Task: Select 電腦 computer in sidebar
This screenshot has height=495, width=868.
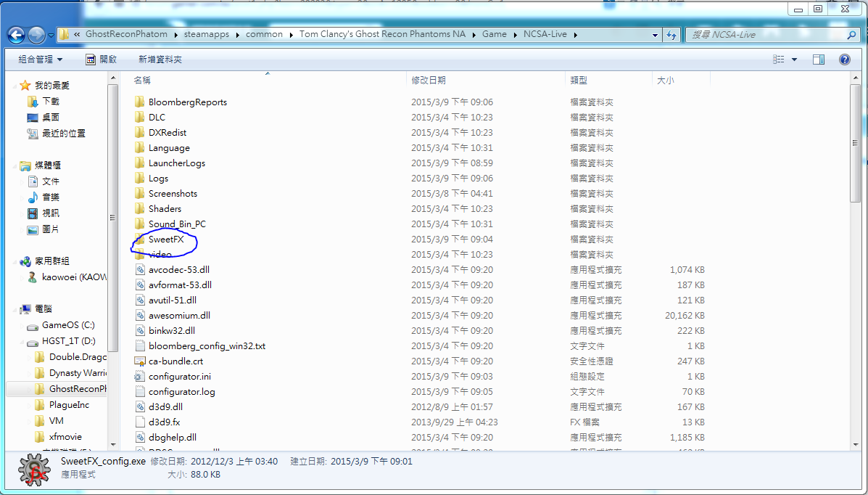Action: [43, 308]
